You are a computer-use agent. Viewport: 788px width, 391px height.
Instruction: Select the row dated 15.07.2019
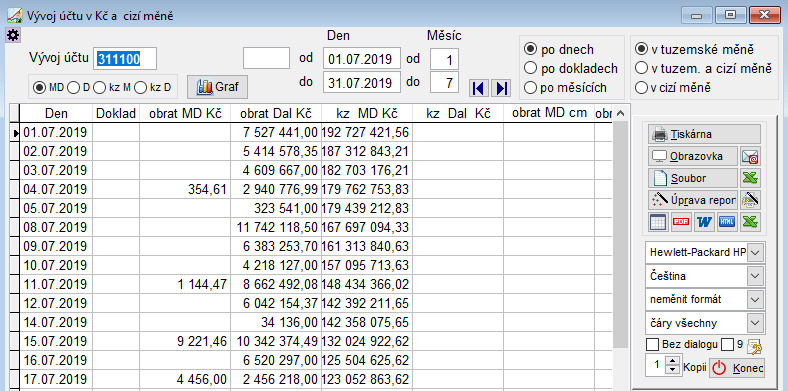(x=311, y=341)
